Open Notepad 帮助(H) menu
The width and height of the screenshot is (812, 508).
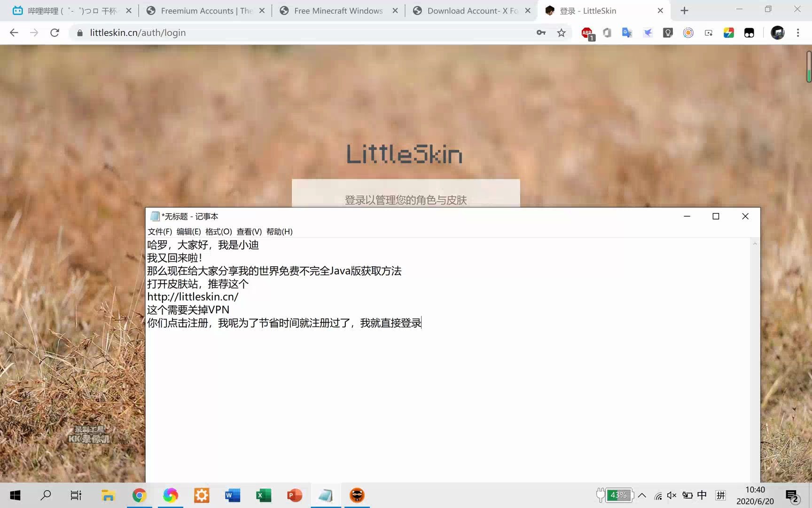[279, 231]
